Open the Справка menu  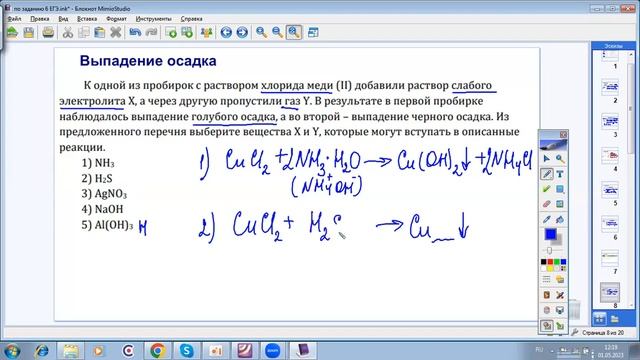coord(191,19)
